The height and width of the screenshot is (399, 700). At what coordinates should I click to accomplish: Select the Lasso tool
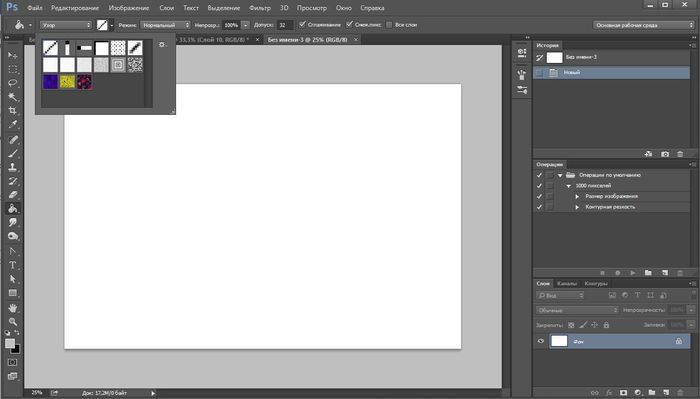point(12,83)
